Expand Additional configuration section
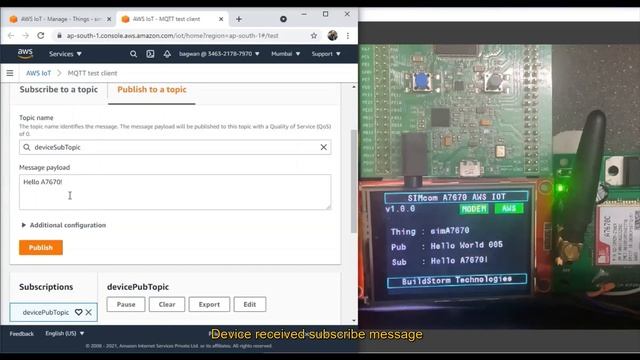Viewport: 640px width, 360px height. pyautogui.click(x=64, y=225)
